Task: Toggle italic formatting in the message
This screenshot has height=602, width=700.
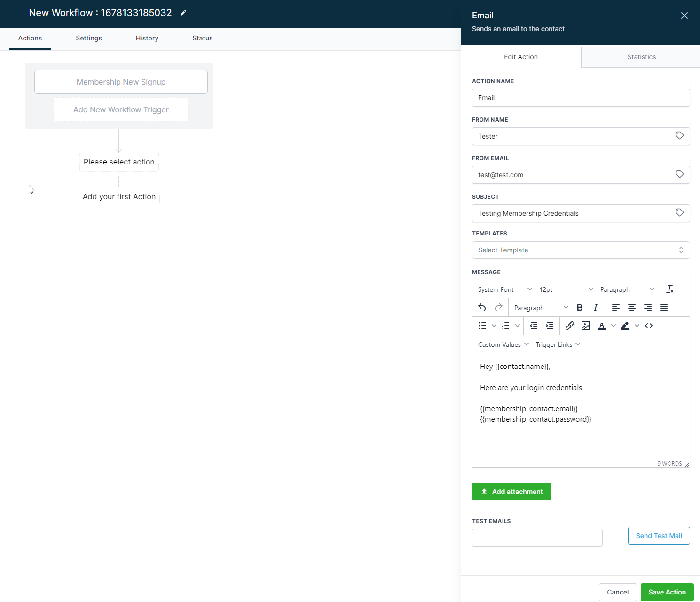Action: [595, 307]
